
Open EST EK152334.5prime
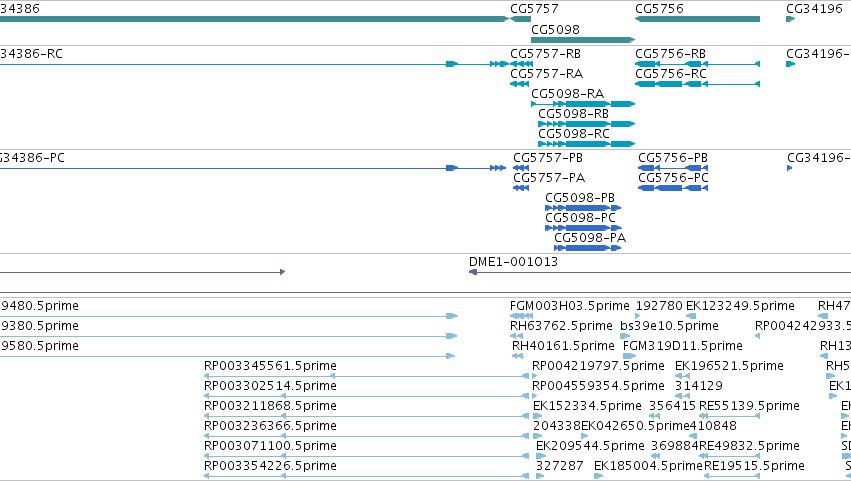point(587,406)
